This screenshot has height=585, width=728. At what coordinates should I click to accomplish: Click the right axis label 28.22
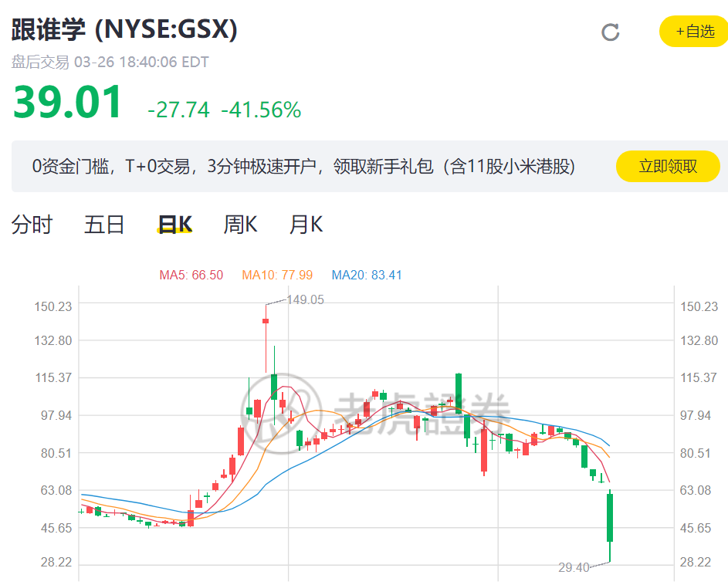coord(695,563)
